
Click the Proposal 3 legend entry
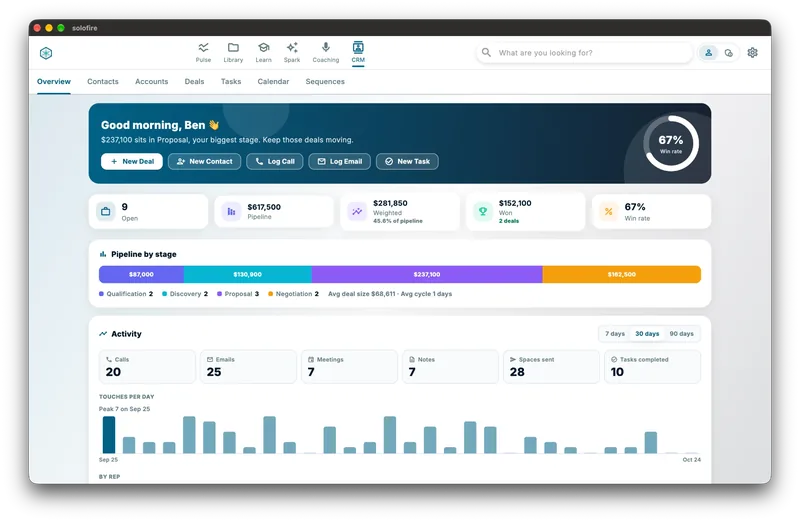point(238,294)
